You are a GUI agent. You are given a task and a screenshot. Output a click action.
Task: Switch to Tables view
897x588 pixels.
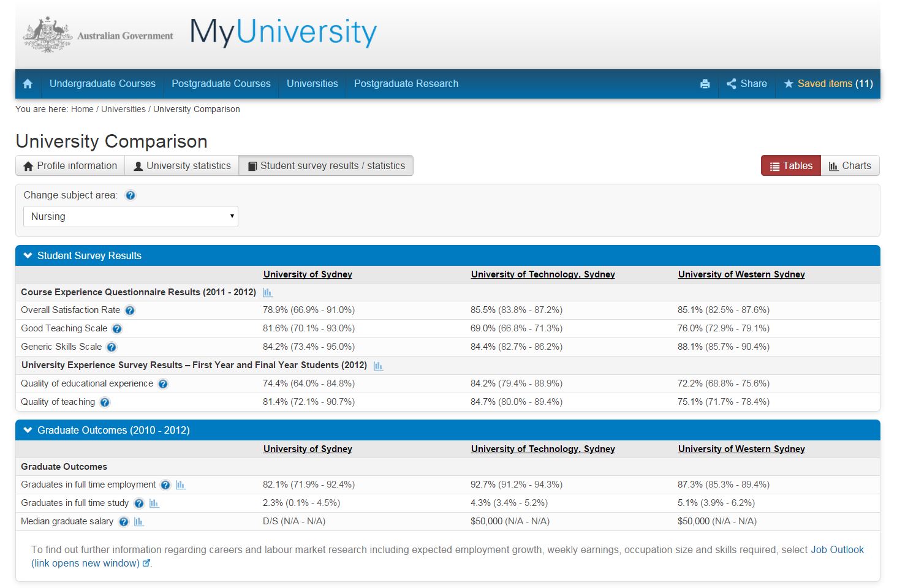click(791, 165)
